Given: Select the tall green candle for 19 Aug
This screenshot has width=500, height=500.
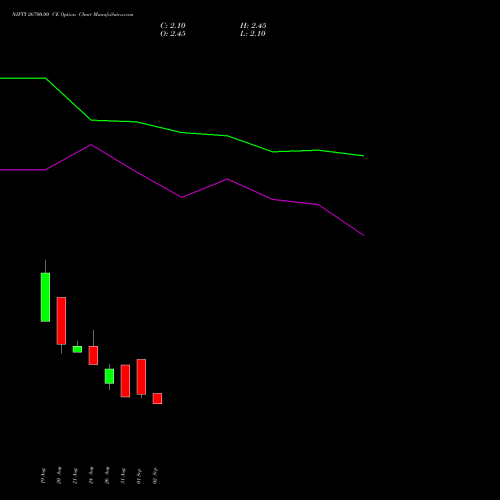Looking at the screenshot, I should click(45, 297).
